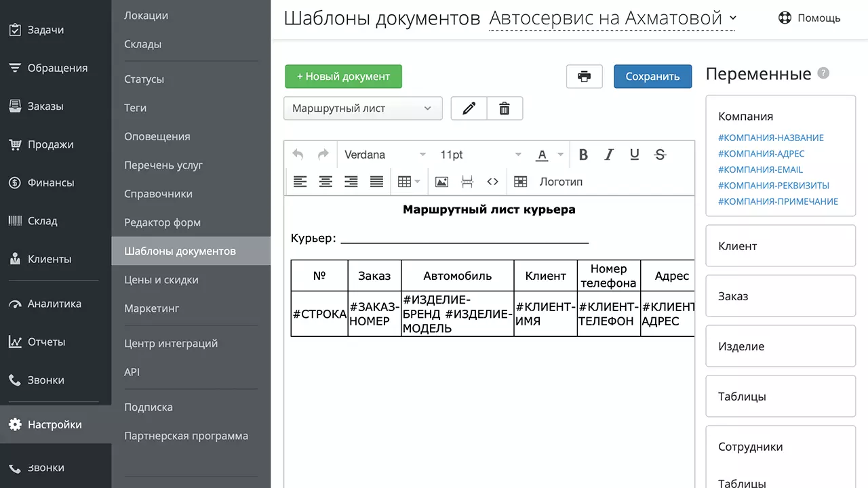Click the help question mark near Переменные
This screenshot has width=868, height=488.
click(x=823, y=73)
